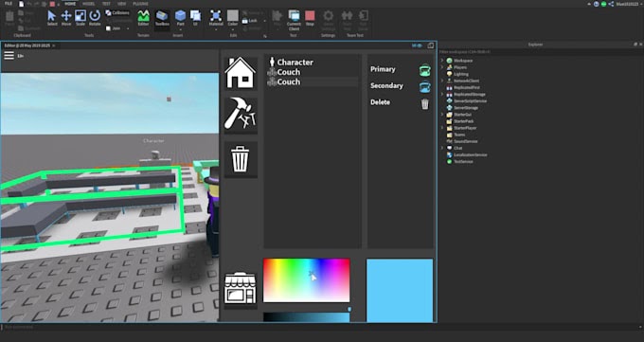Open the Terrain Editor
Screen dimensions: 644x342
pyautogui.click(x=143, y=19)
